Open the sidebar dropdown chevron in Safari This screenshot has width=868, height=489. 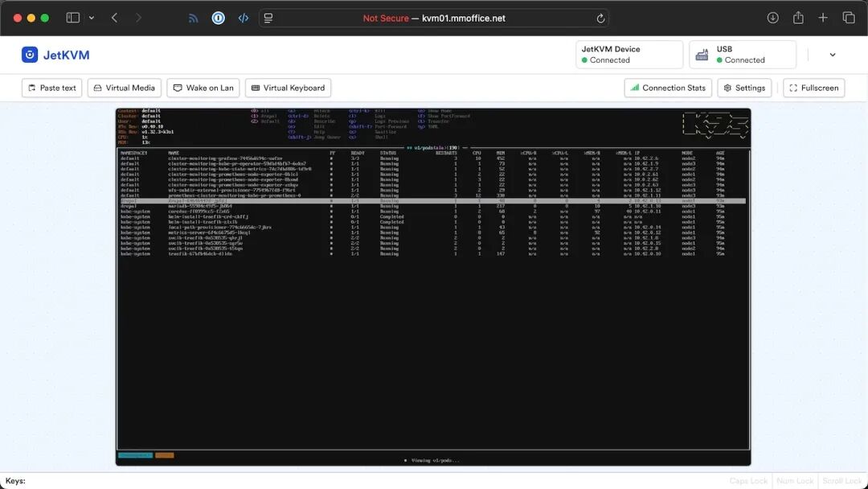pos(93,17)
